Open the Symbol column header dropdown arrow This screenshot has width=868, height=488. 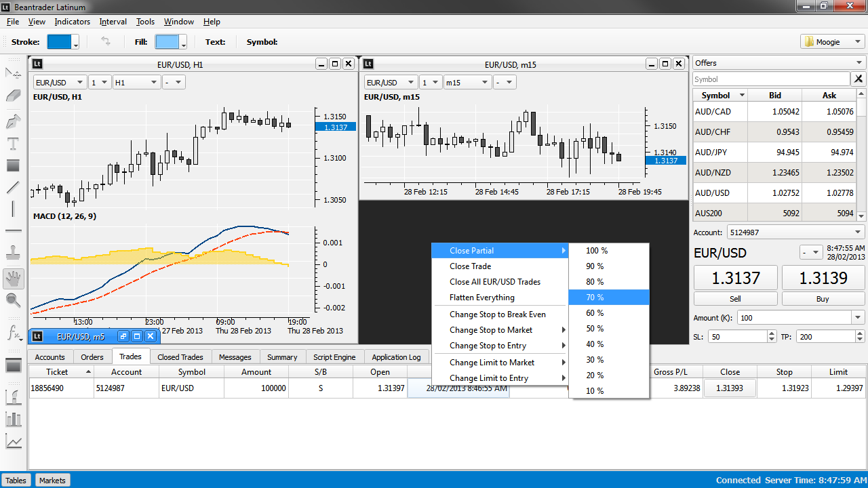pyautogui.click(x=742, y=96)
